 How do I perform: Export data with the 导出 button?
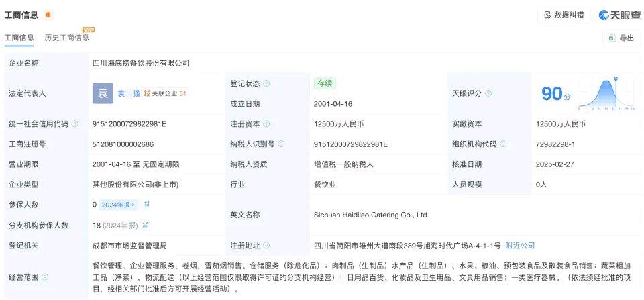click(622, 38)
